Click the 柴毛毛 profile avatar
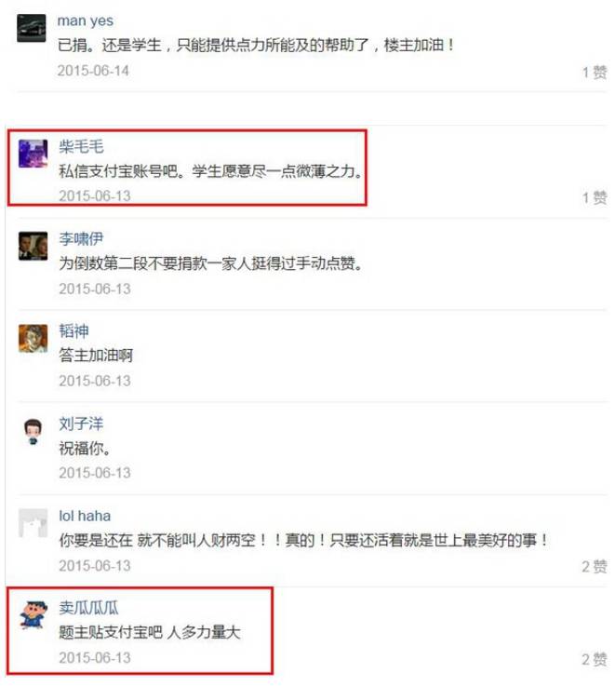 pos(33,154)
